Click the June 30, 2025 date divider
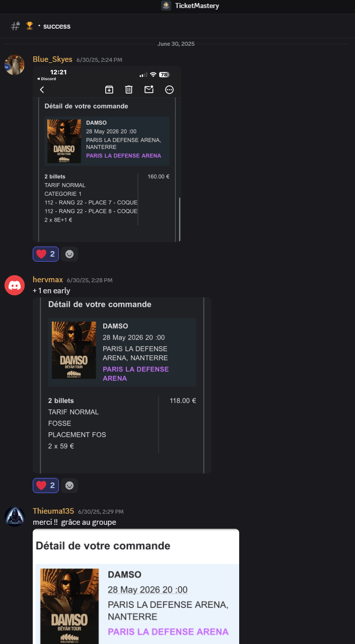Viewport: 355px width, 644px height. click(176, 44)
